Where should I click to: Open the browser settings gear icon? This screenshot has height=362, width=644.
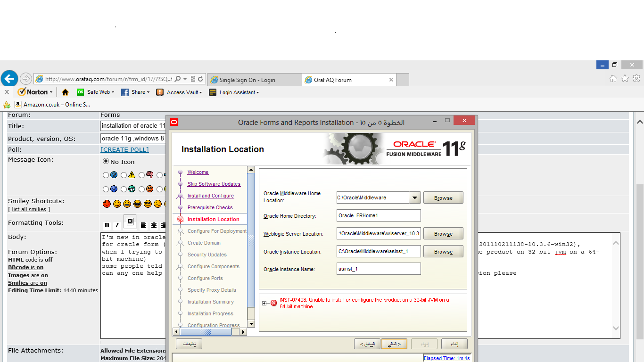point(636,79)
